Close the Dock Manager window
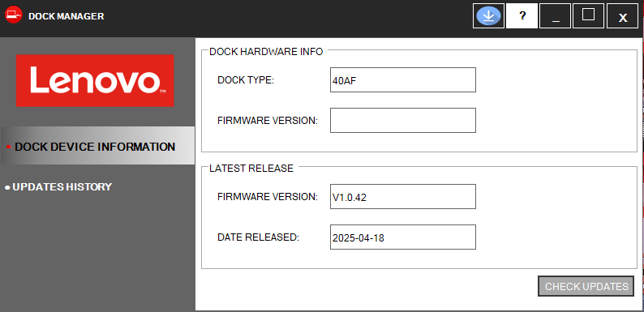Screen dimensions: 644x312 [623, 16]
